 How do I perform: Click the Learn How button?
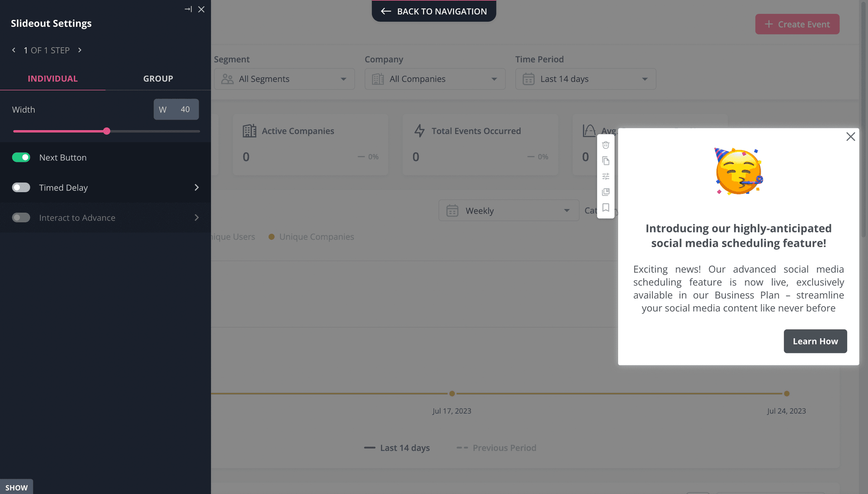[x=815, y=341]
